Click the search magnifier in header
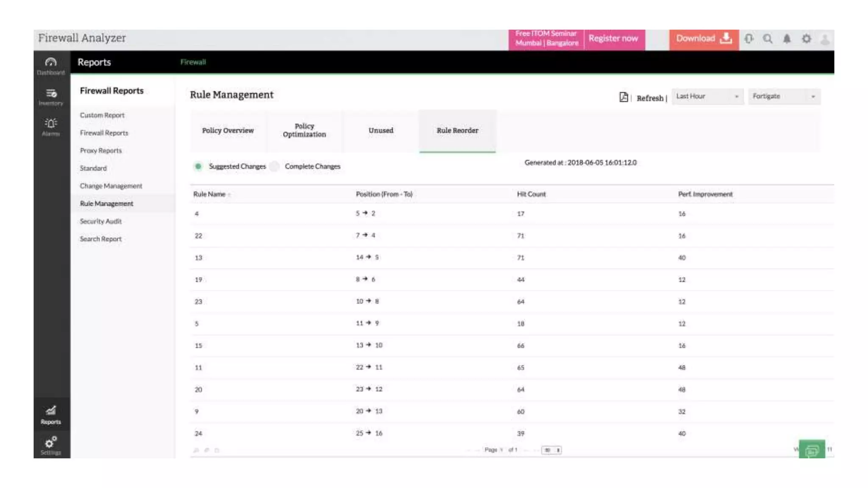 point(768,39)
